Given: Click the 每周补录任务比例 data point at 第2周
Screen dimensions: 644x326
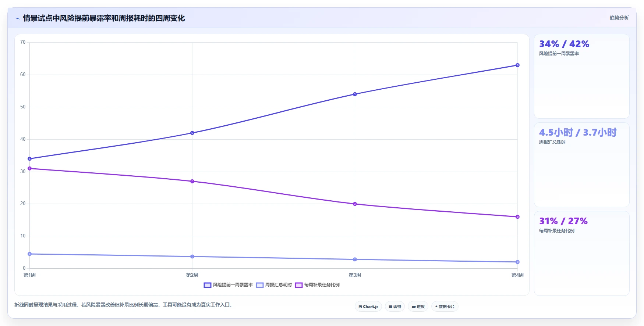Looking at the screenshot, I should 192,181.
